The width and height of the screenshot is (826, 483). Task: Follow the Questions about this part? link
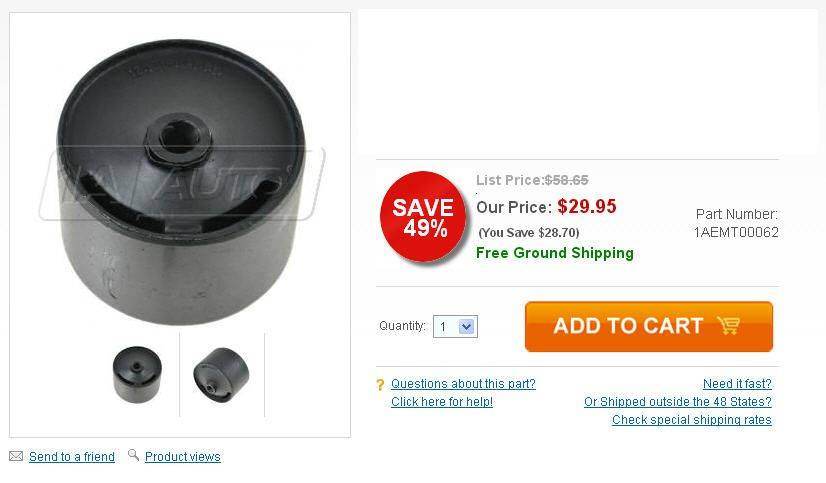pos(463,384)
